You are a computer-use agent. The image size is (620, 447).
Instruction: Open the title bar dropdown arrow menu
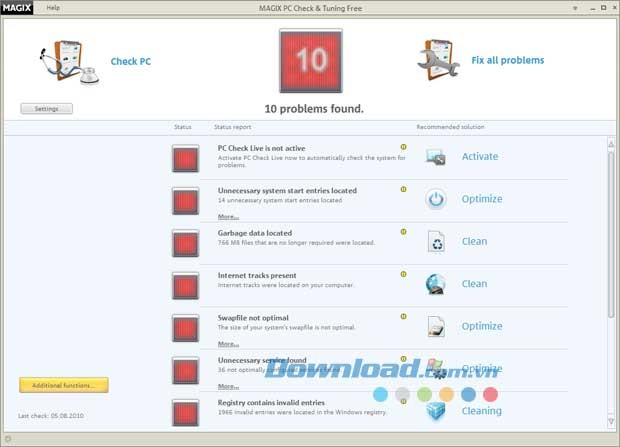pos(575,8)
